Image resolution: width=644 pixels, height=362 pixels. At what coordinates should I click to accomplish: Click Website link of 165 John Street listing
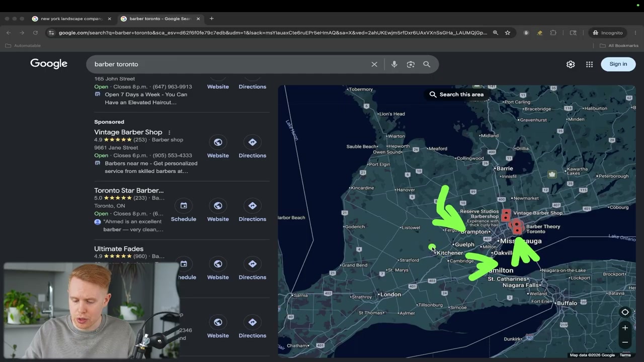(218, 86)
